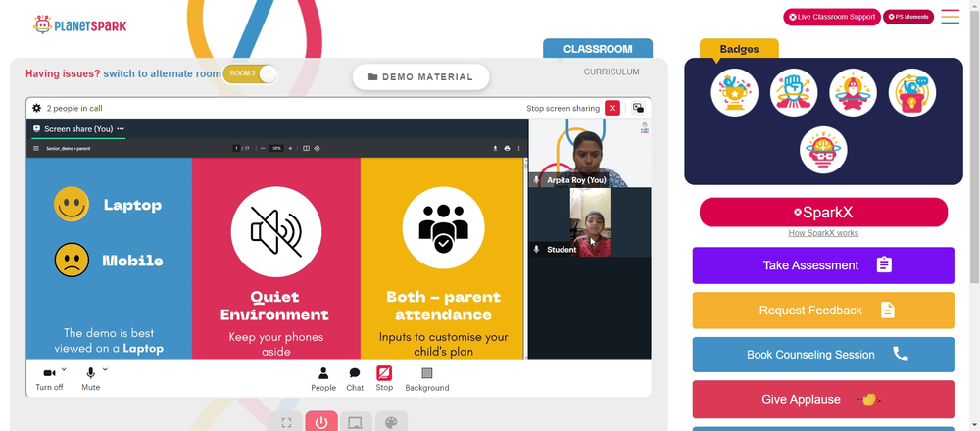
Task: Click Request Feedback
Action: 823,311
